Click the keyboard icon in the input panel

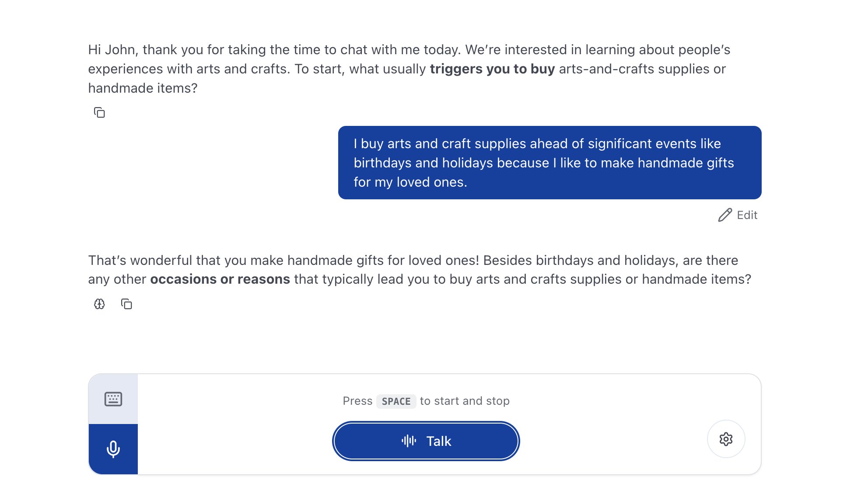point(113,399)
